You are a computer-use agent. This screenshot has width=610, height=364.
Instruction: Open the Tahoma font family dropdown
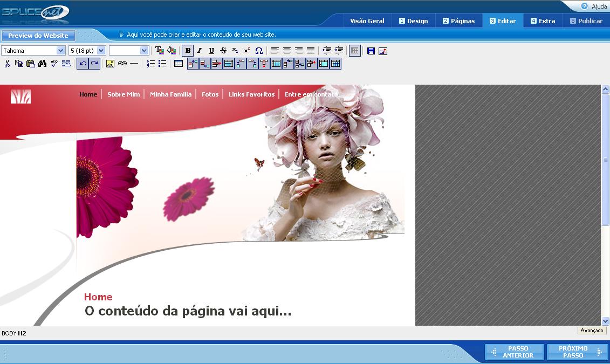(33, 51)
